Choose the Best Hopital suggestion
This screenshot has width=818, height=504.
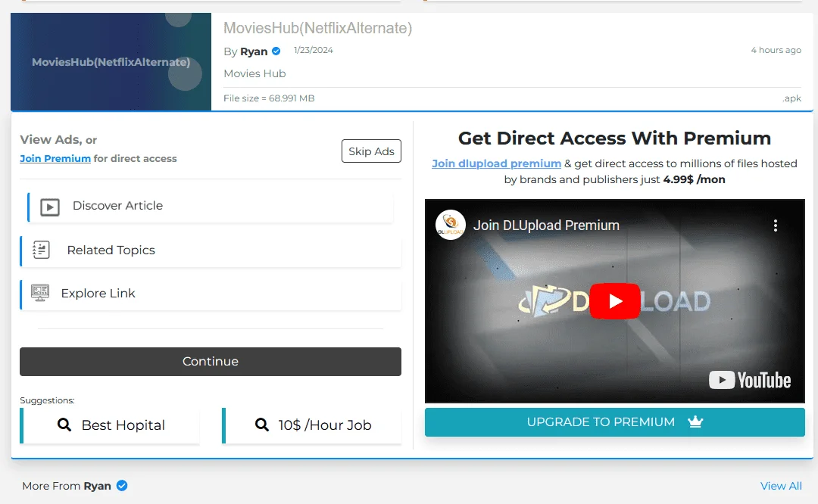110,425
